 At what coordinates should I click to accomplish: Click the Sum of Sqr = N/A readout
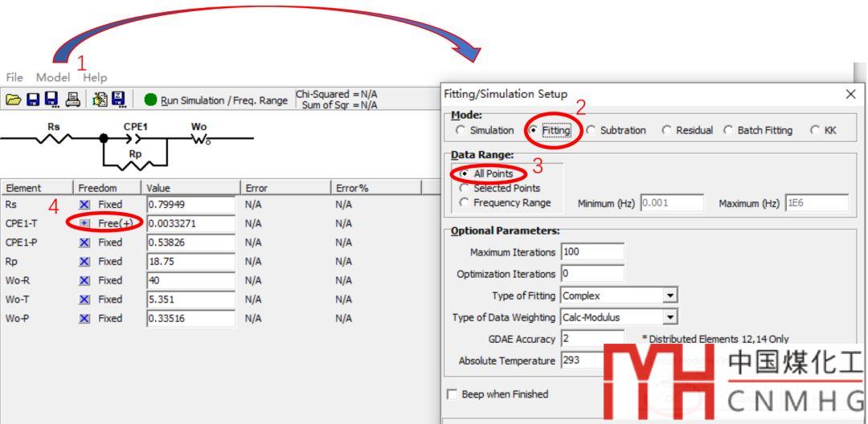339,105
